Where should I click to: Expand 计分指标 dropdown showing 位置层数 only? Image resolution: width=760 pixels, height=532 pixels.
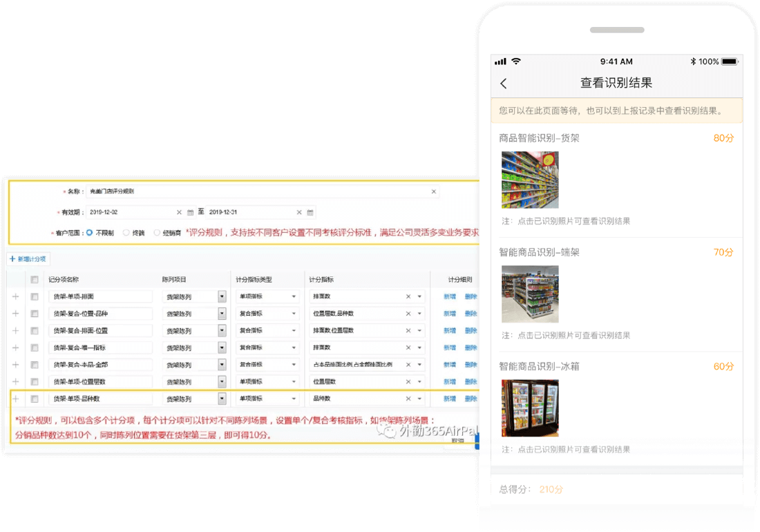click(419, 381)
